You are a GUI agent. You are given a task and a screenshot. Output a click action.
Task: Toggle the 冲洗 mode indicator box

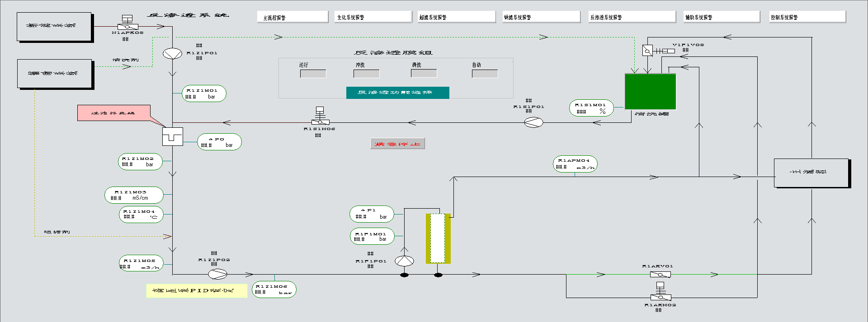click(x=366, y=74)
